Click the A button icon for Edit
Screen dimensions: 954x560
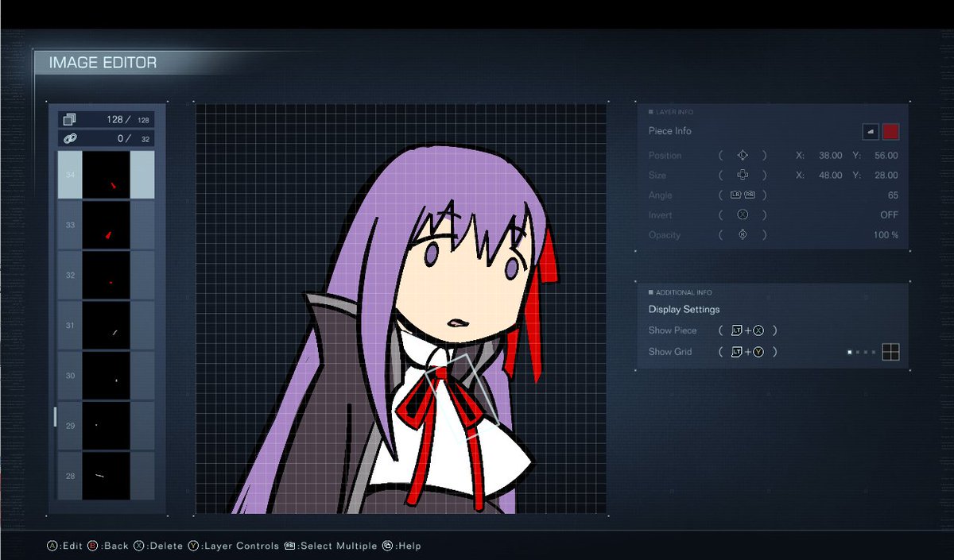click(52, 546)
